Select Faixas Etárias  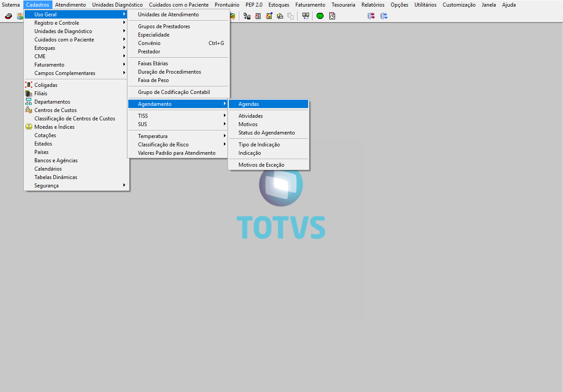(x=178, y=63)
